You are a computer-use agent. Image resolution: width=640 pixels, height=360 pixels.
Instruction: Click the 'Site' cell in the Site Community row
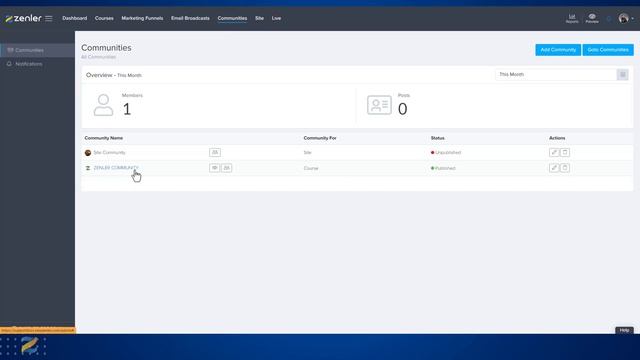pos(307,153)
